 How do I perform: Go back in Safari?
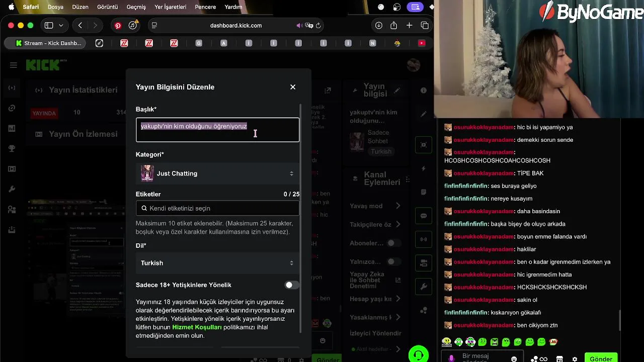tap(80, 25)
